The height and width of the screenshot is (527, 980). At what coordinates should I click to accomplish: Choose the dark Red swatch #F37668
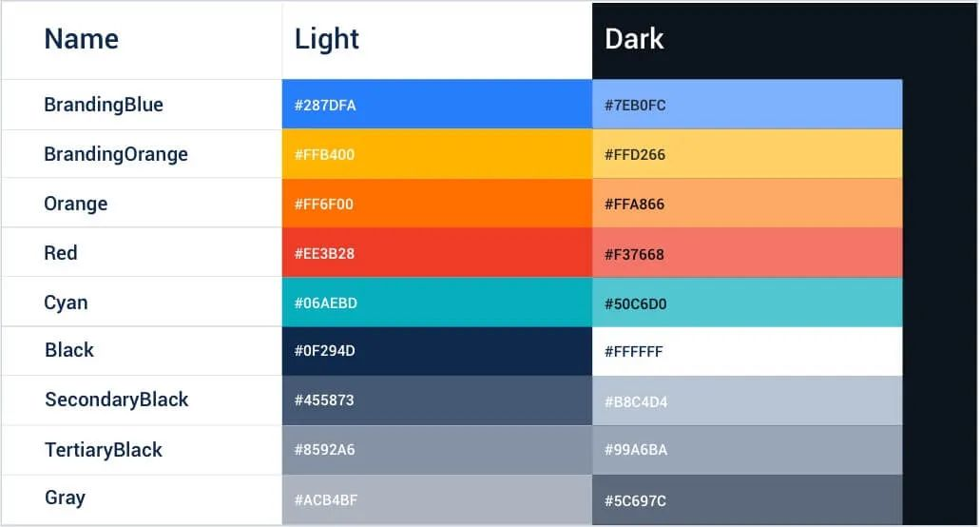[746, 253]
